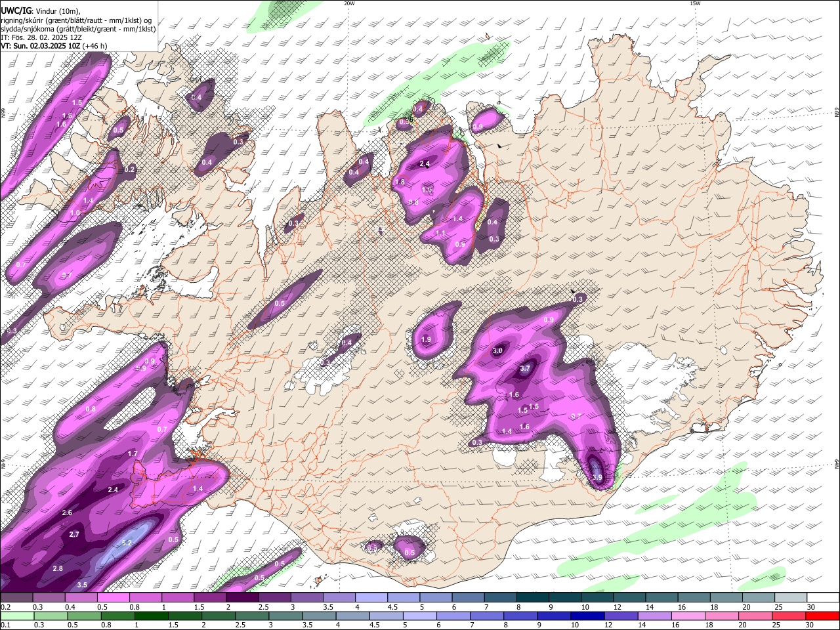Click the 1.0 precipitation value label
The image size is (840, 630).
pyautogui.click(x=75, y=213)
